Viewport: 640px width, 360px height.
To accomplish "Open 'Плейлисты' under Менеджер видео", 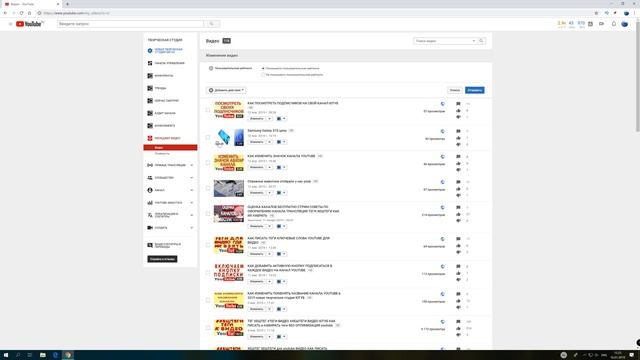I will pyautogui.click(x=162, y=153).
